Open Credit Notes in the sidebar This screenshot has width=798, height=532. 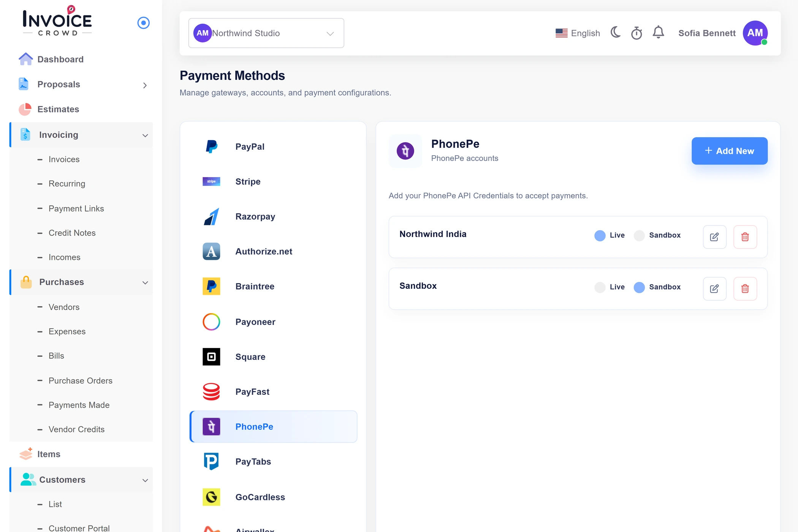point(72,233)
